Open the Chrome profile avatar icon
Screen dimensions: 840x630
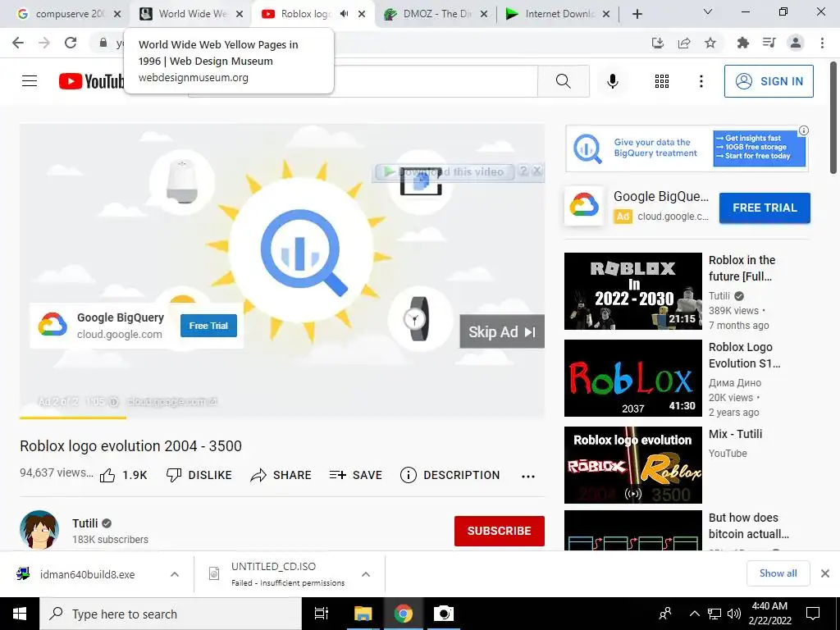coord(796,43)
